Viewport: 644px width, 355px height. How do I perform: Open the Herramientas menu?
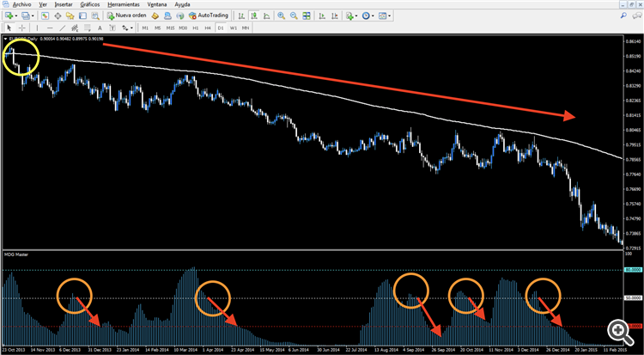coord(124,4)
